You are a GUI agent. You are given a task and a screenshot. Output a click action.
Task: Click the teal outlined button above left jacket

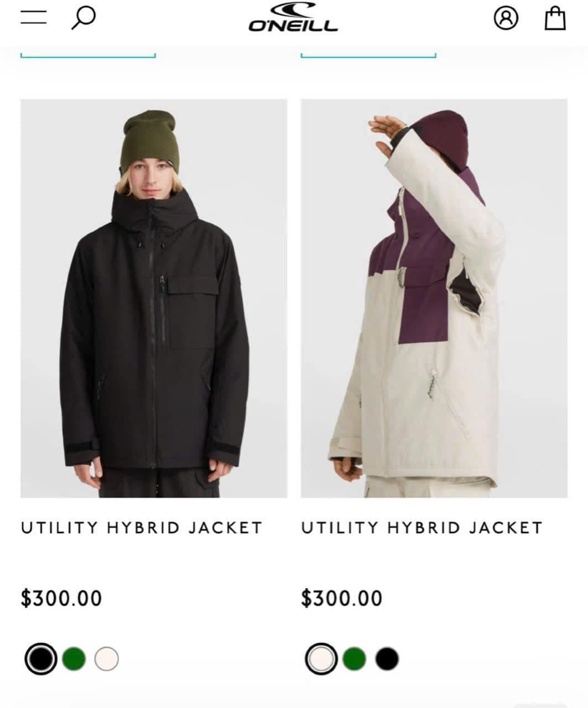coord(88,54)
